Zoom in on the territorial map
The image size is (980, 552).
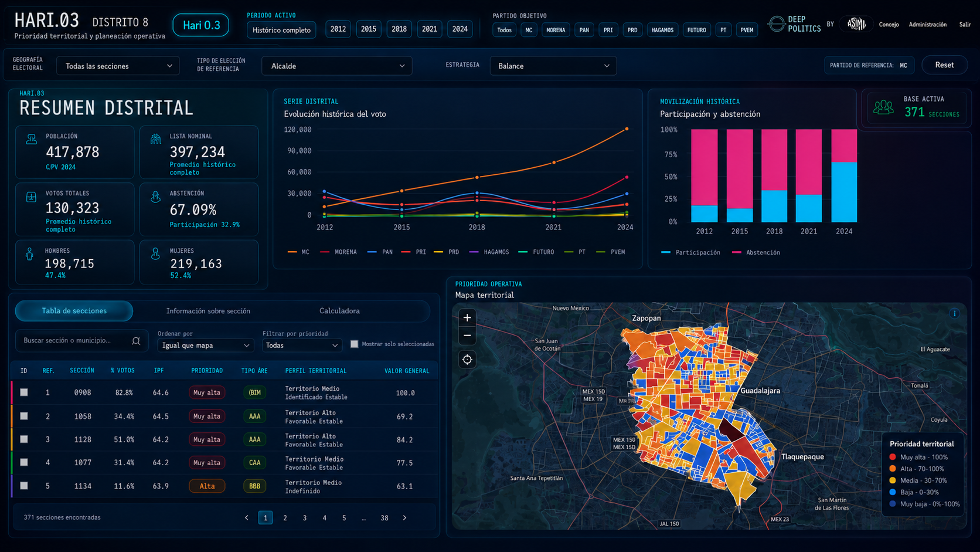pos(467,318)
